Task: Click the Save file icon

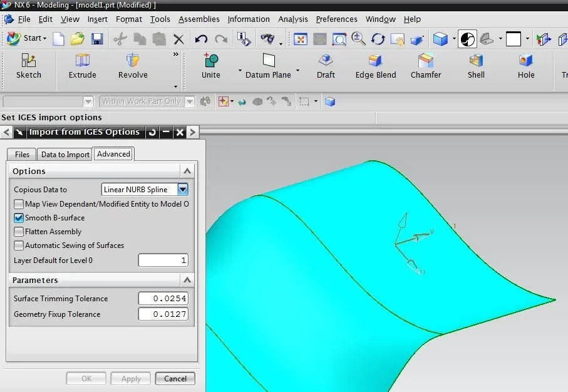Action: pyautogui.click(x=96, y=39)
